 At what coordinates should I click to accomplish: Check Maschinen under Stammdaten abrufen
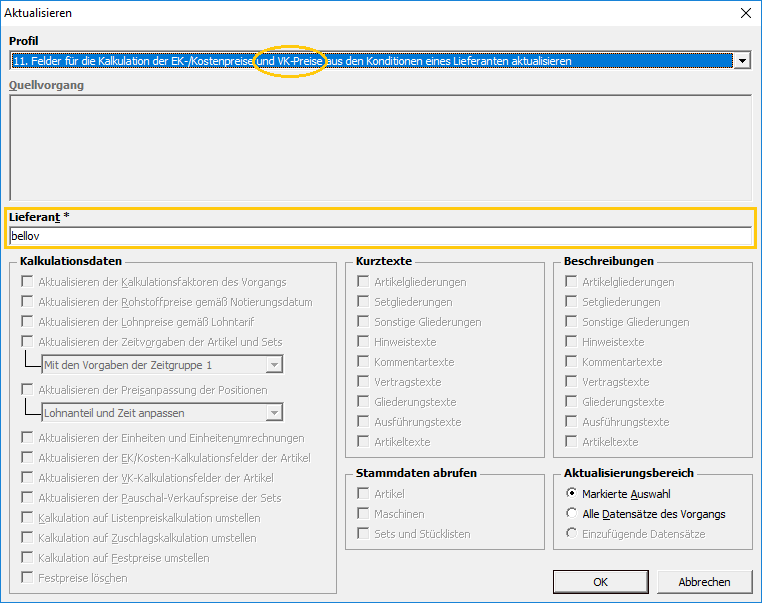click(363, 514)
